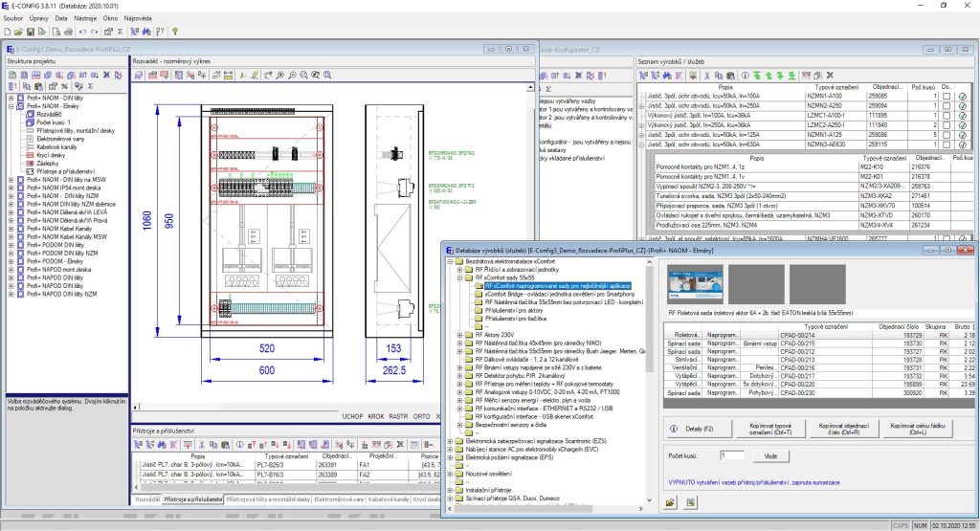The height and width of the screenshot is (531, 980).
Task: Toggle the checkbox in the LZMC2-A250-I row
Action: 946,124
